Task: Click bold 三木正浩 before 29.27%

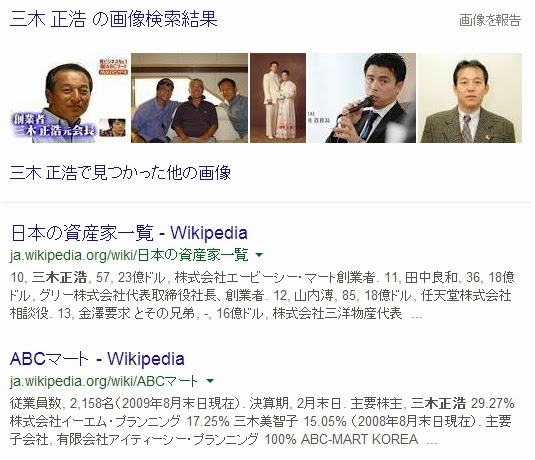Action: (x=438, y=403)
